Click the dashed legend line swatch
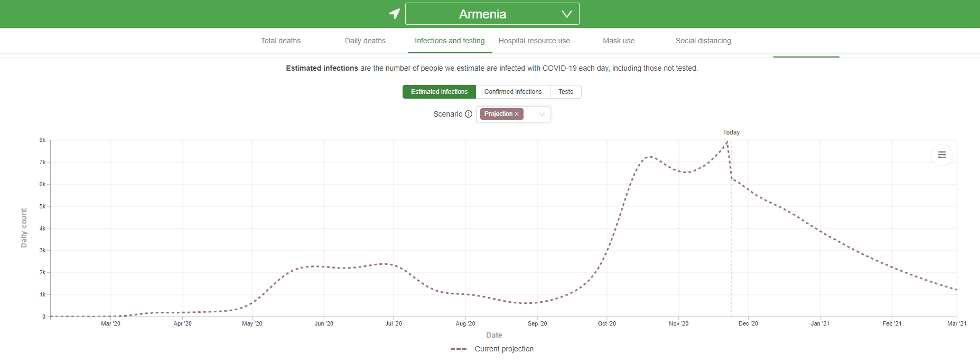 point(459,349)
